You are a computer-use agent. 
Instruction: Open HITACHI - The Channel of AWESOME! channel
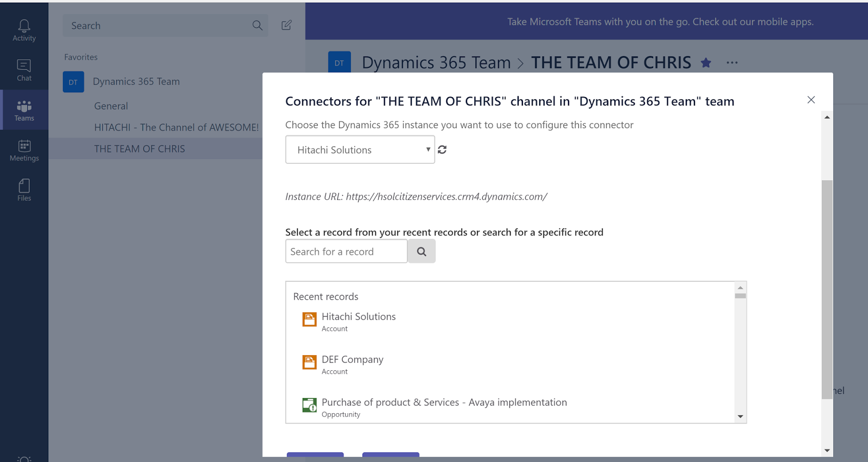[x=176, y=127]
